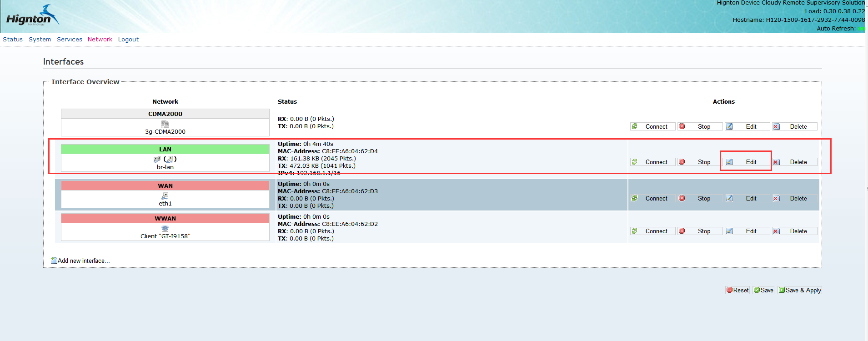The image size is (868, 341).
Task: Delete the CDMA2000 interface
Action: 794,127
